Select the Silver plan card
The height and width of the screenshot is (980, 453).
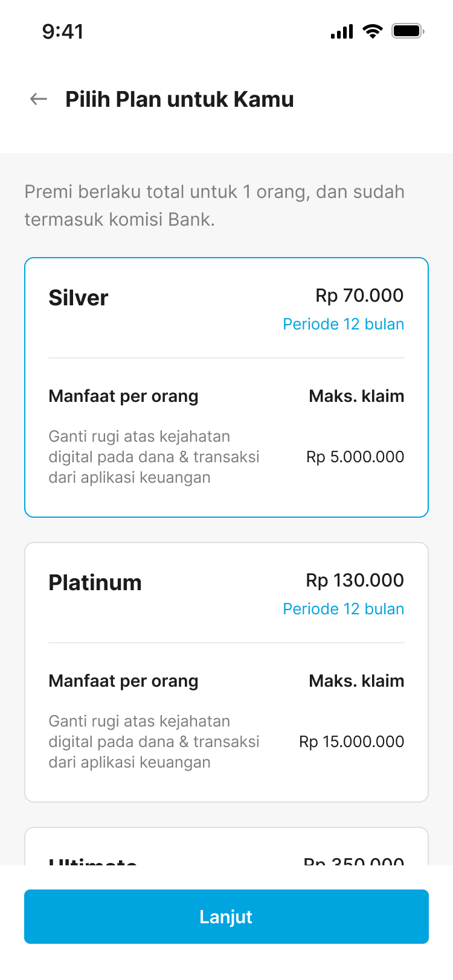pos(226,387)
